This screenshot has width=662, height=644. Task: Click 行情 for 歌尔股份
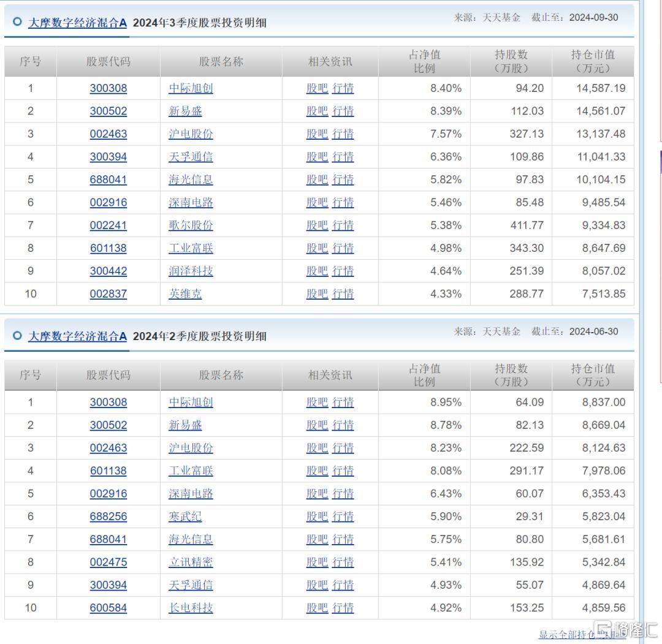[x=343, y=225]
